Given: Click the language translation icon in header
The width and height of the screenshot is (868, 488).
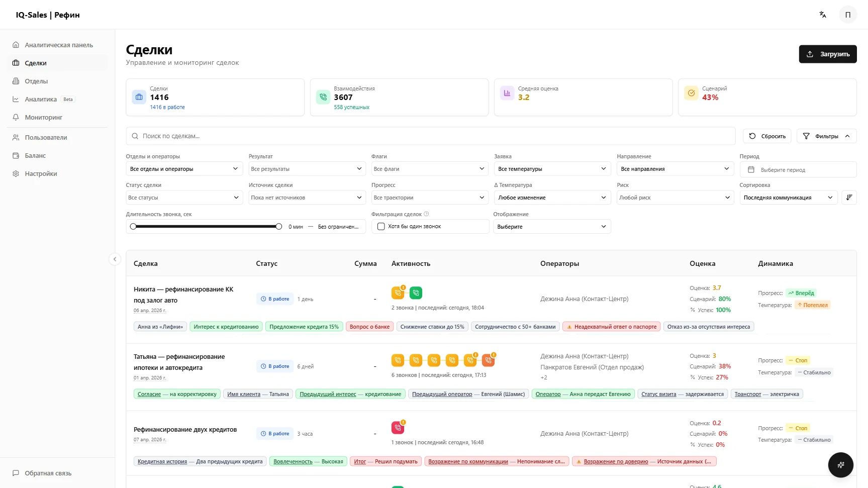Looking at the screenshot, I should 823,15.
